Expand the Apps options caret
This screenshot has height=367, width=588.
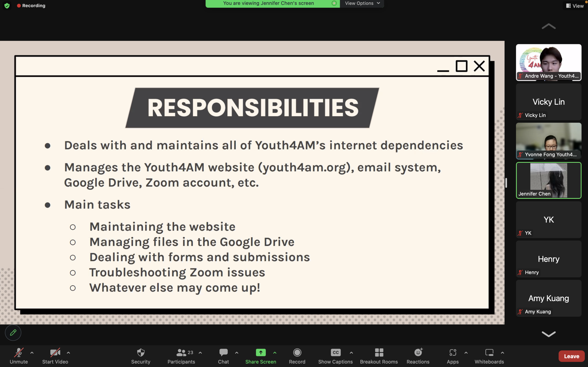466,353
